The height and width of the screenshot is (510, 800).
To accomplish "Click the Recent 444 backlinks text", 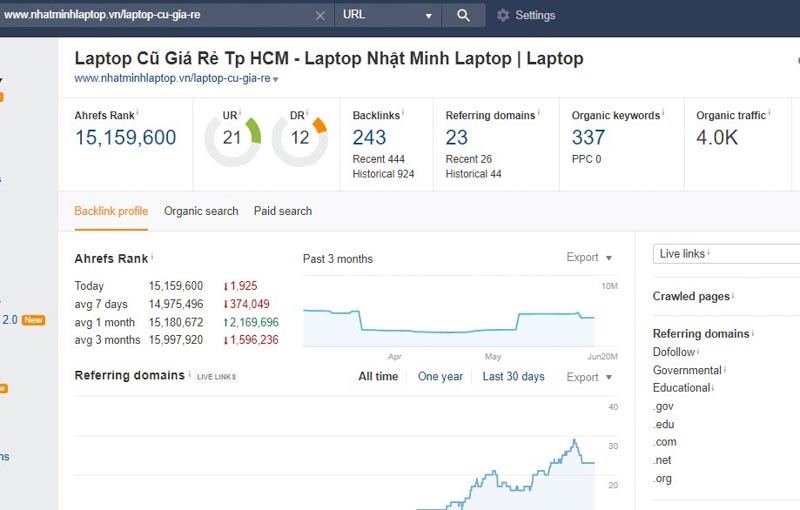I will click(378, 159).
